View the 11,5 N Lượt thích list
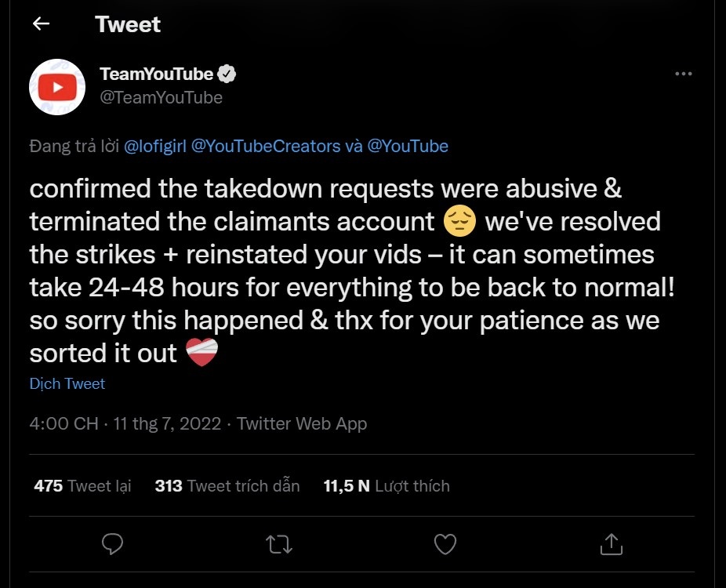The image size is (726, 588). [387, 486]
